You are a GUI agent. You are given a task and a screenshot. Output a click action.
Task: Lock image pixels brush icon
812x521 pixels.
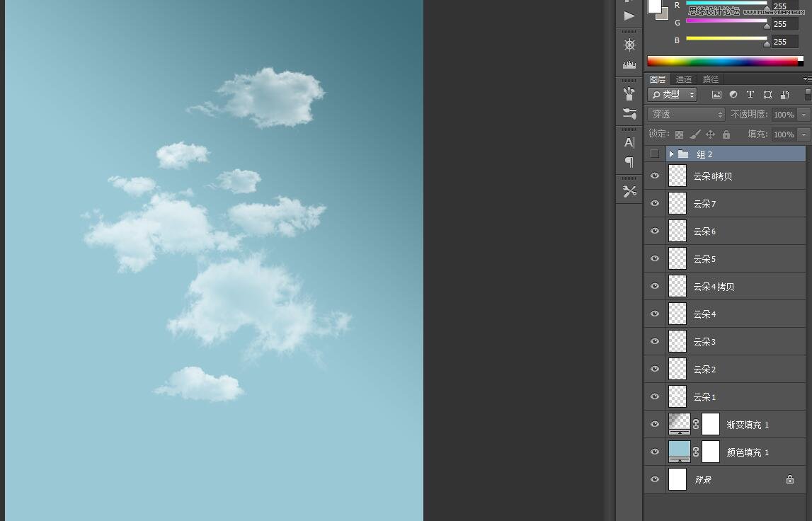(695, 134)
